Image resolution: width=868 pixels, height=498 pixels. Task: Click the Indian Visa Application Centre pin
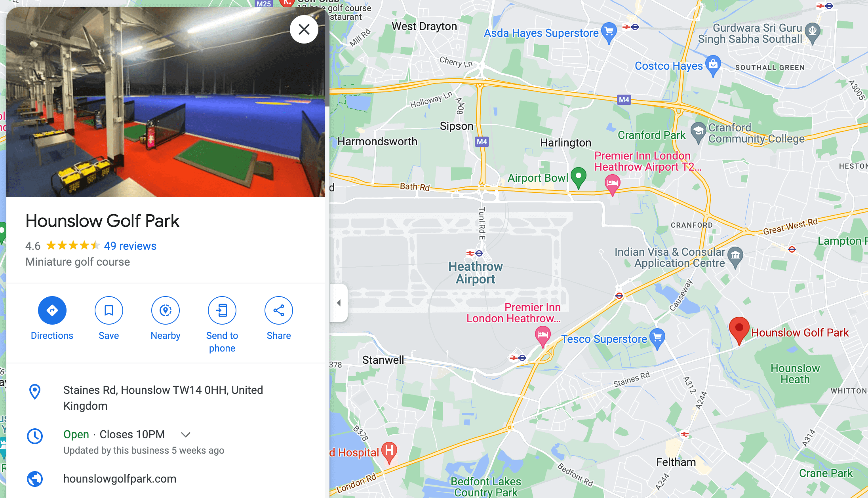pos(735,257)
